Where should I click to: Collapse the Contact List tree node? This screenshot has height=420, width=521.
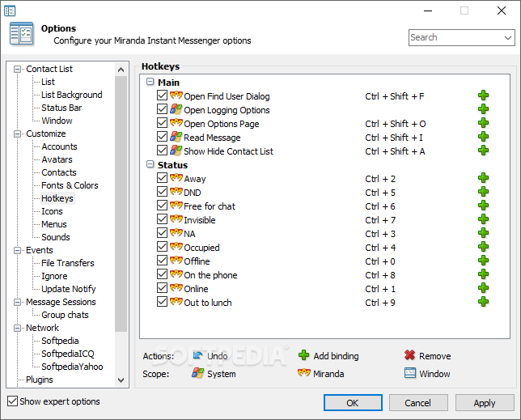[x=17, y=69]
